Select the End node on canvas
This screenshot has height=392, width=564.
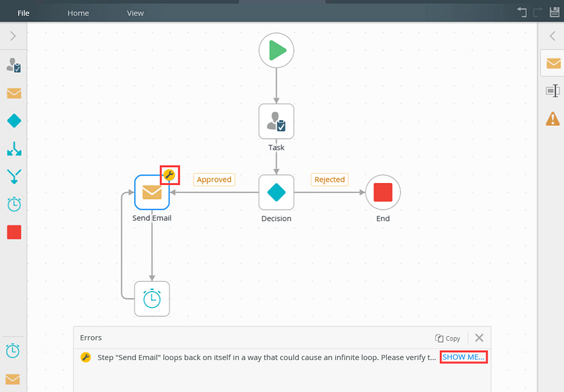383,192
